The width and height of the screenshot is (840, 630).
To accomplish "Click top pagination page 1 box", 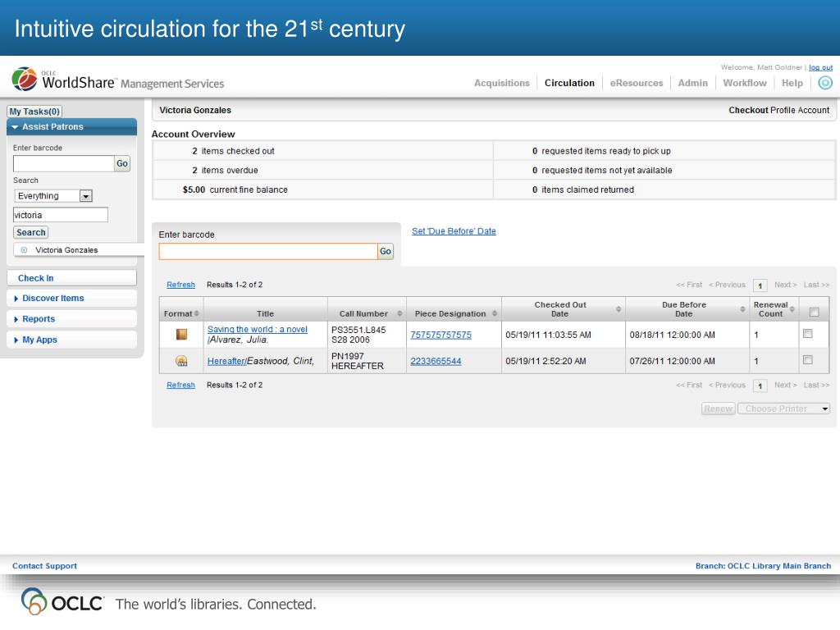I will pyautogui.click(x=760, y=285).
